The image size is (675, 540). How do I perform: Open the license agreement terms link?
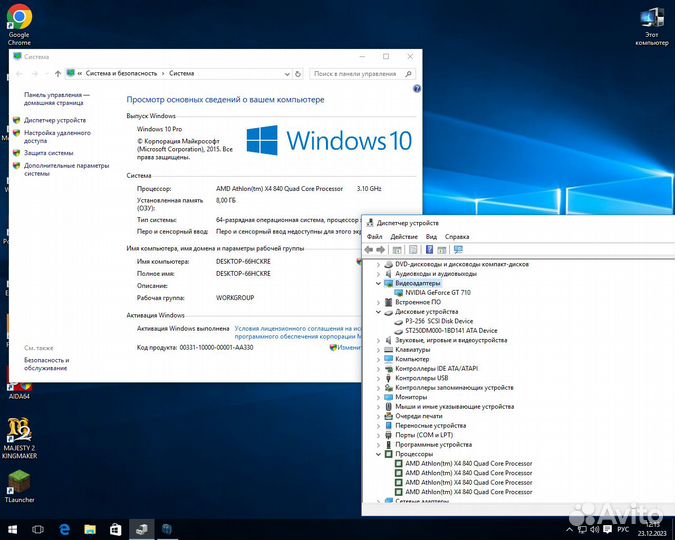[x=298, y=332]
